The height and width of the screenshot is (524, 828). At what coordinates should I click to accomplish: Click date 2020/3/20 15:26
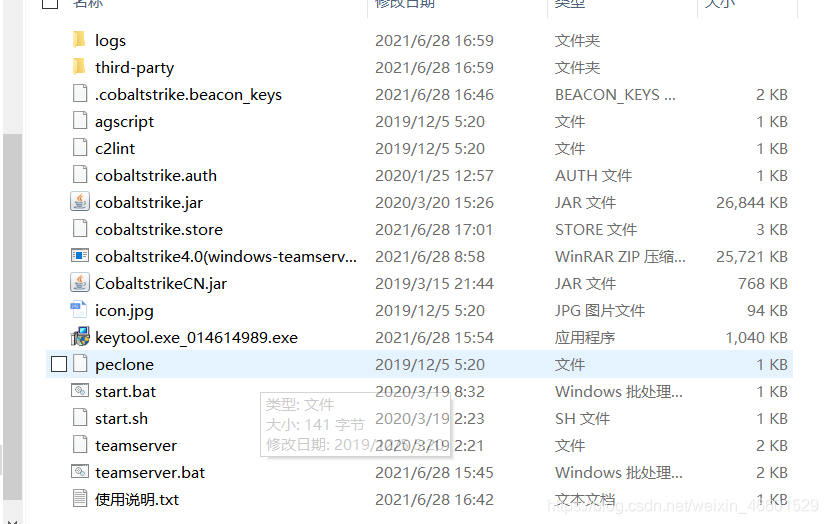point(434,203)
